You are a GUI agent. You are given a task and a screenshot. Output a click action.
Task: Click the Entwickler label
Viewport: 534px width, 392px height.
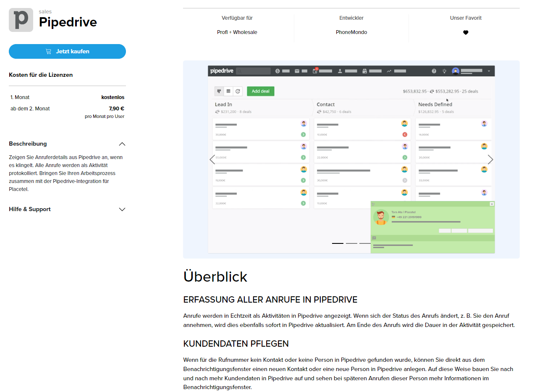pos(351,18)
